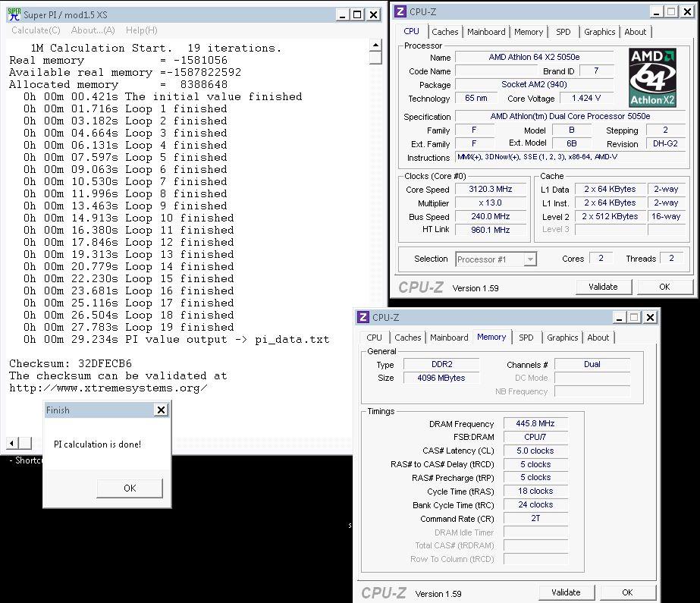Click the 'PI value output -> pi_data.txt' line
Image resolution: width=700 pixels, height=603 pixels.
click(x=177, y=339)
